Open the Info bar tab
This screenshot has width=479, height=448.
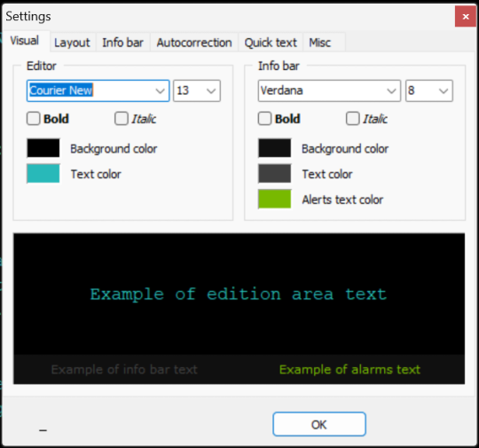122,43
